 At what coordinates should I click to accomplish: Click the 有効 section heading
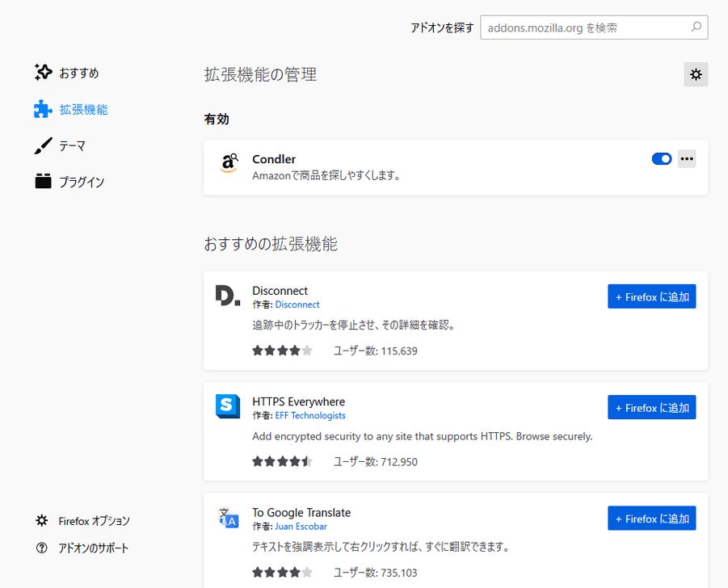(217, 120)
